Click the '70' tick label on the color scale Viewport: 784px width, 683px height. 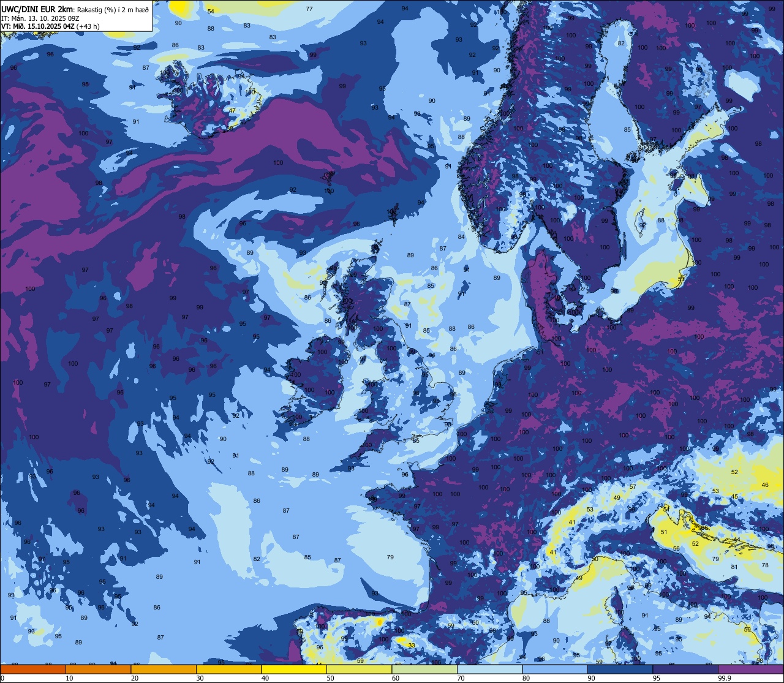point(461,678)
